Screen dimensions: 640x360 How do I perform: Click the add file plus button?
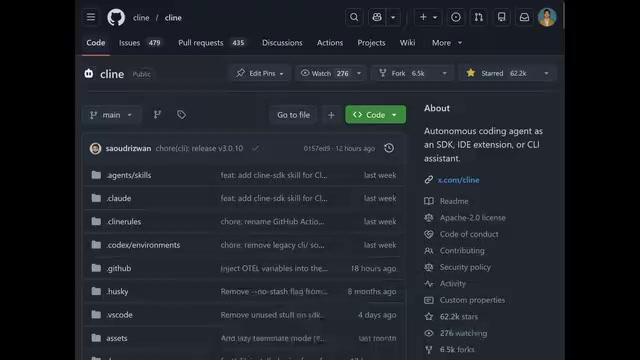point(331,115)
